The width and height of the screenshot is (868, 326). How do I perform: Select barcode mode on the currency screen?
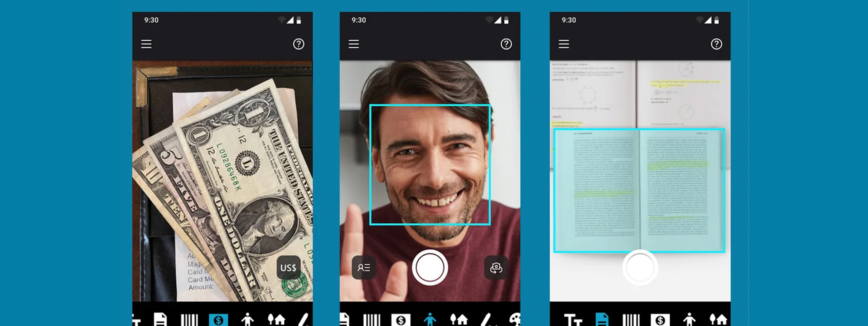coord(189,320)
